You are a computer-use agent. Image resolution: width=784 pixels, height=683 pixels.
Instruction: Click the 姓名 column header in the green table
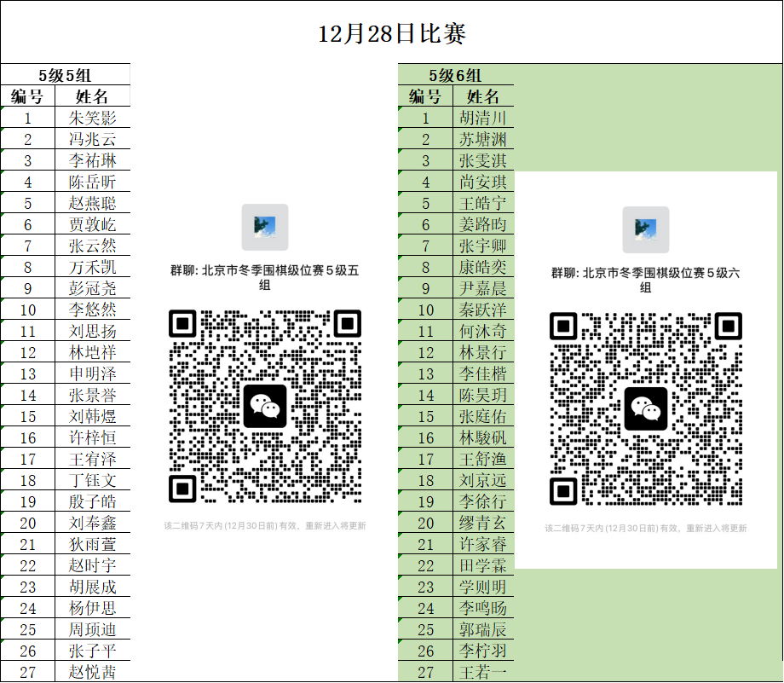point(484,96)
